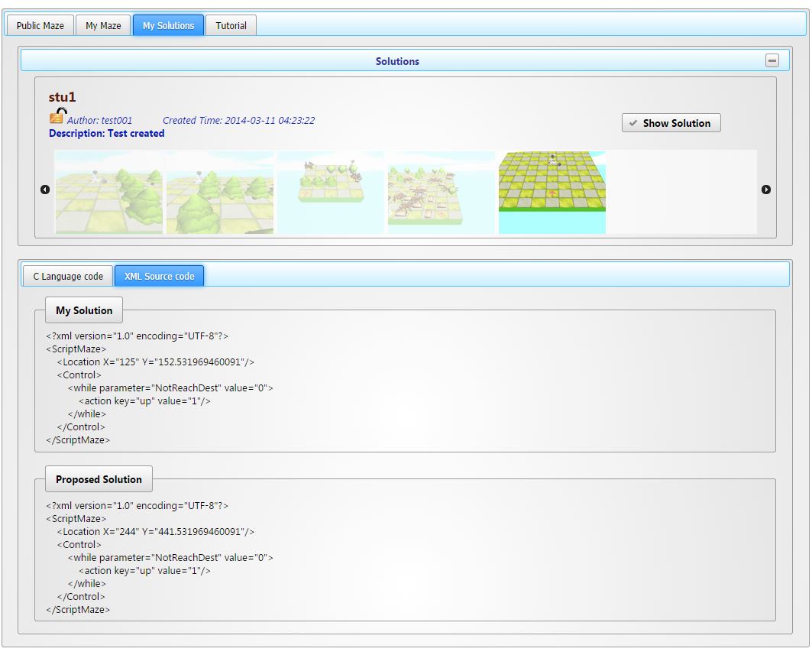This screenshot has width=812, height=655.
Task: Click the My Solution section header
Action: point(84,310)
